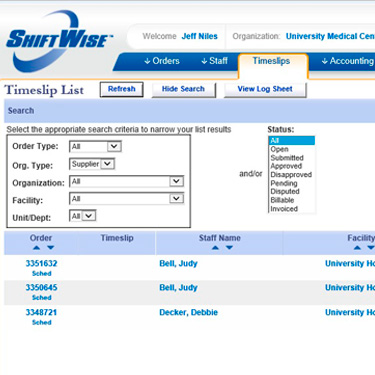Open the Accounting menu
375x375 pixels.
[x=348, y=61]
